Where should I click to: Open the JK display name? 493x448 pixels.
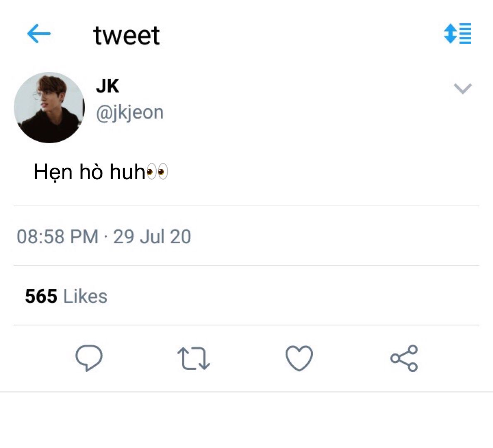[x=107, y=86]
